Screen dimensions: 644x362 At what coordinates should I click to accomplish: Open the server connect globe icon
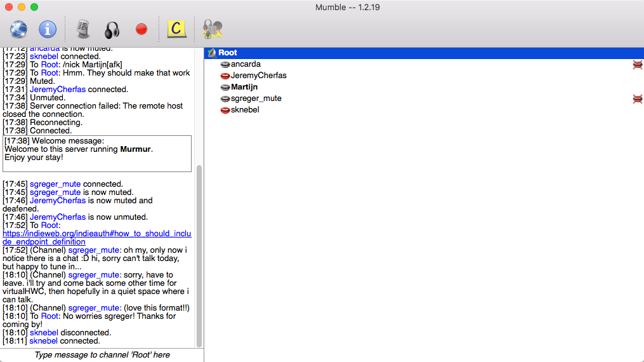pyautogui.click(x=19, y=29)
